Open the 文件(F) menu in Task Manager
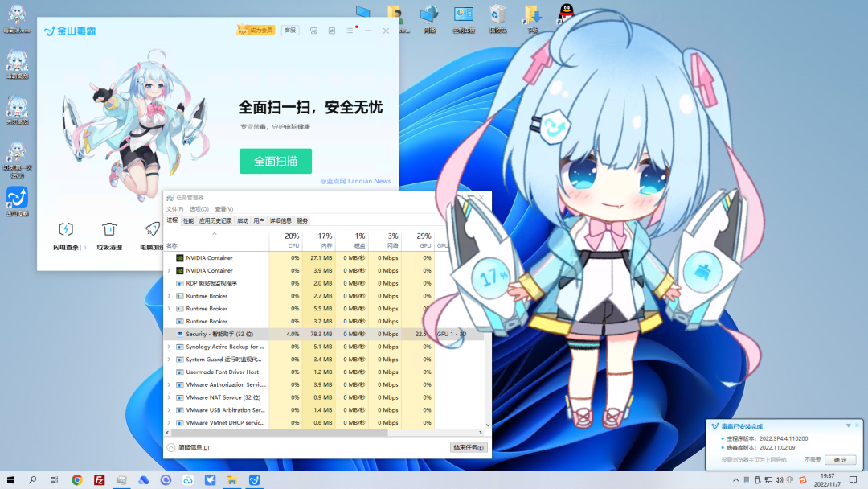 pos(174,209)
